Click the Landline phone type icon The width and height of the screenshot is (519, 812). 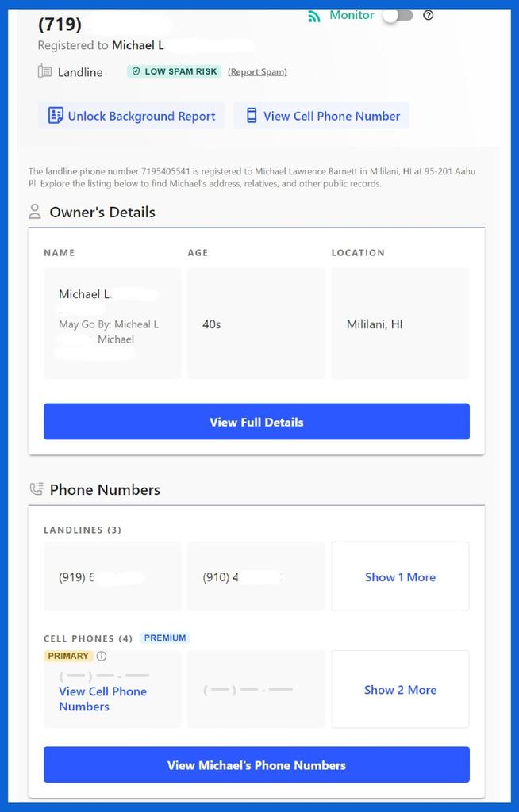pyautogui.click(x=44, y=71)
